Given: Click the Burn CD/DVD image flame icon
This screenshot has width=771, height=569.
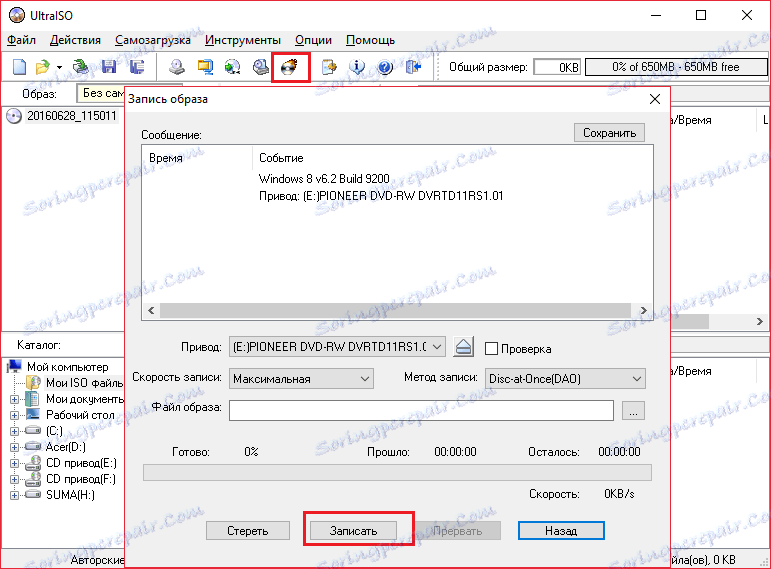Looking at the screenshot, I should tap(289, 66).
